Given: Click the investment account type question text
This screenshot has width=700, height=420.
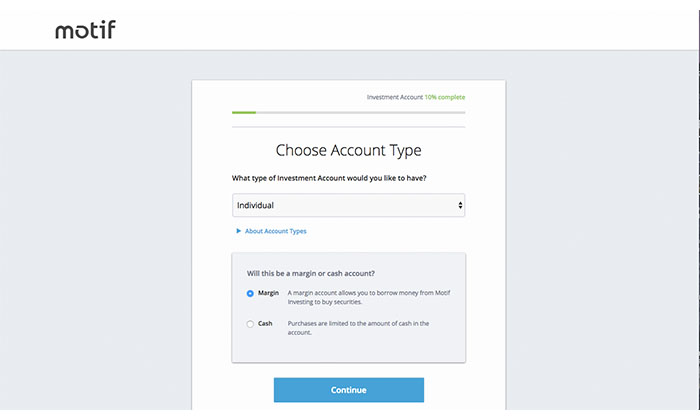Looking at the screenshot, I should tap(329, 178).
